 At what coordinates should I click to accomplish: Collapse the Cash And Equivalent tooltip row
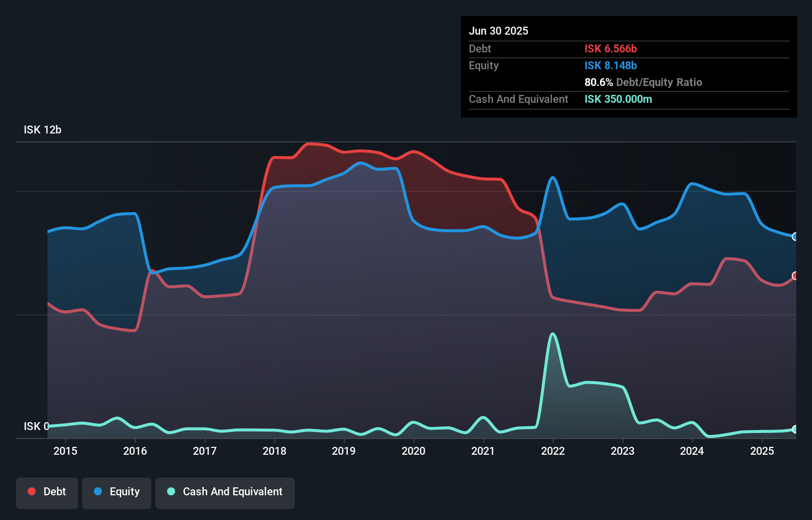(x=518, y=99)
